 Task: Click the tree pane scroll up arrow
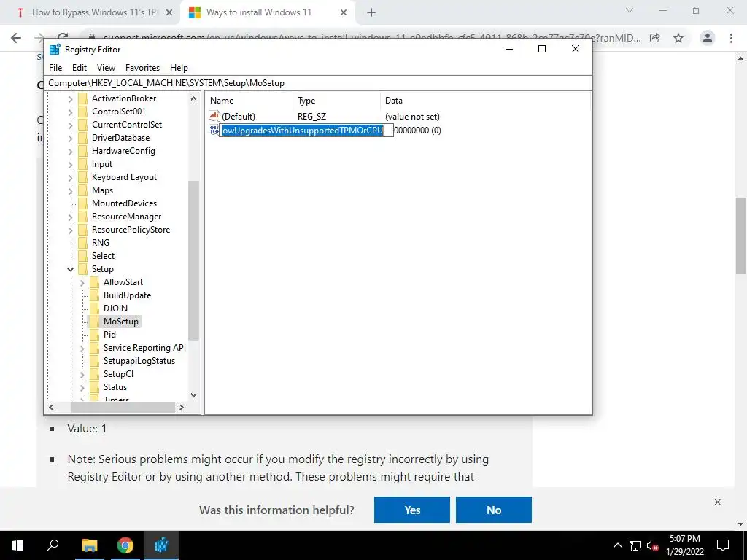point(193,99)
